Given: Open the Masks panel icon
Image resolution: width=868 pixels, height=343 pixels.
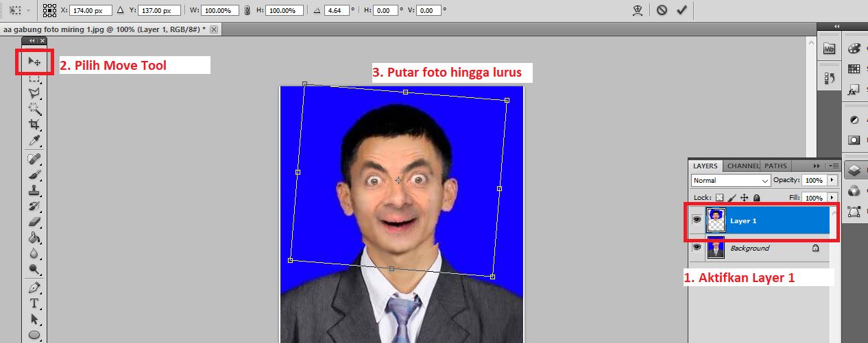Looking at the screenshot, I should tap(854, 140).
